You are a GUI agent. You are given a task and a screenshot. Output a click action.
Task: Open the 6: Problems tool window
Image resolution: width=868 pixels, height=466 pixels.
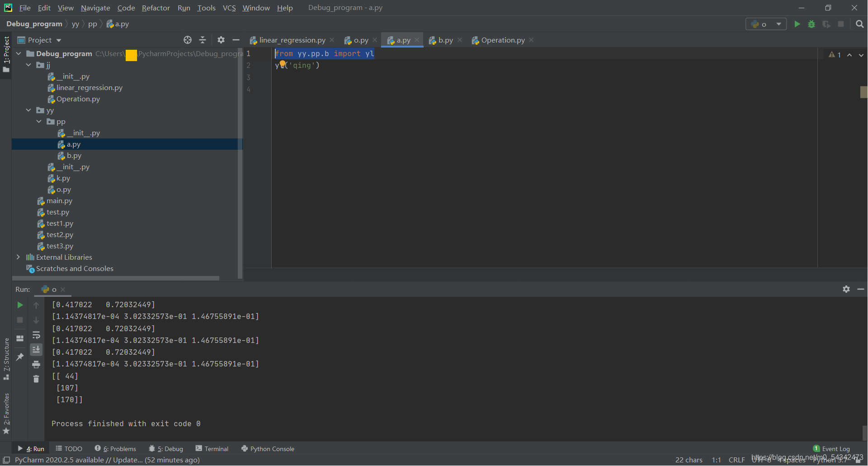[115, 449]
